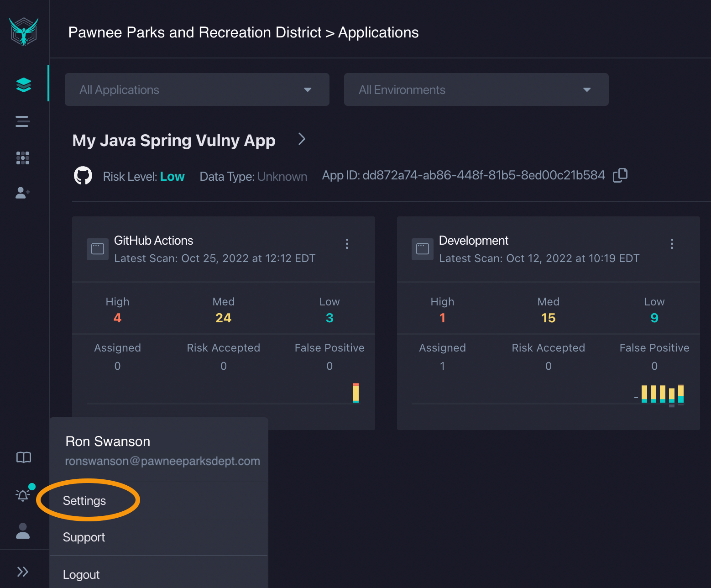Image resolution: width=711 pixels, height=588 pixels.
Task: Open the documentation book icon
Action: [22, 457]
